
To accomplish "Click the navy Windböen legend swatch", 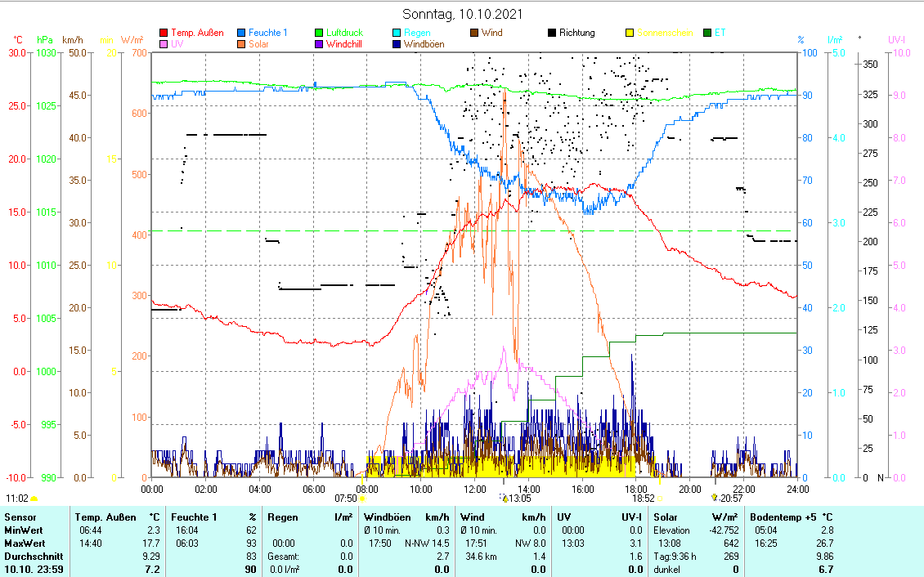I will pos(397,44).
